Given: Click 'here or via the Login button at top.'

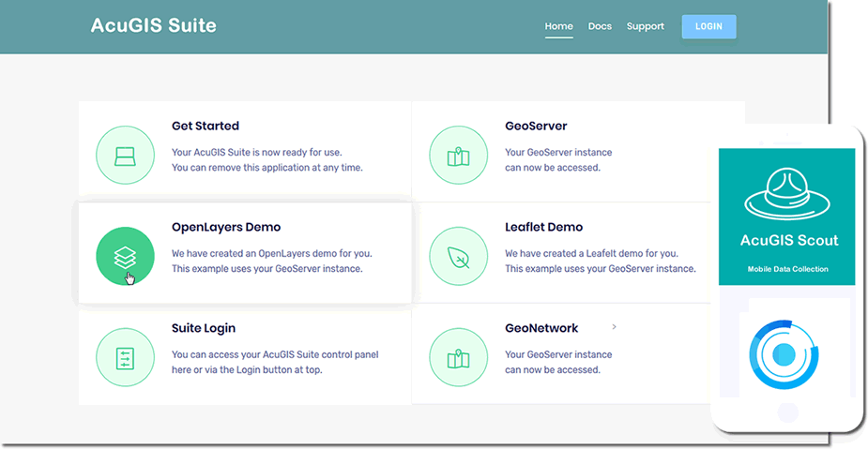Looking at the screenshot, I should point(247,370).
